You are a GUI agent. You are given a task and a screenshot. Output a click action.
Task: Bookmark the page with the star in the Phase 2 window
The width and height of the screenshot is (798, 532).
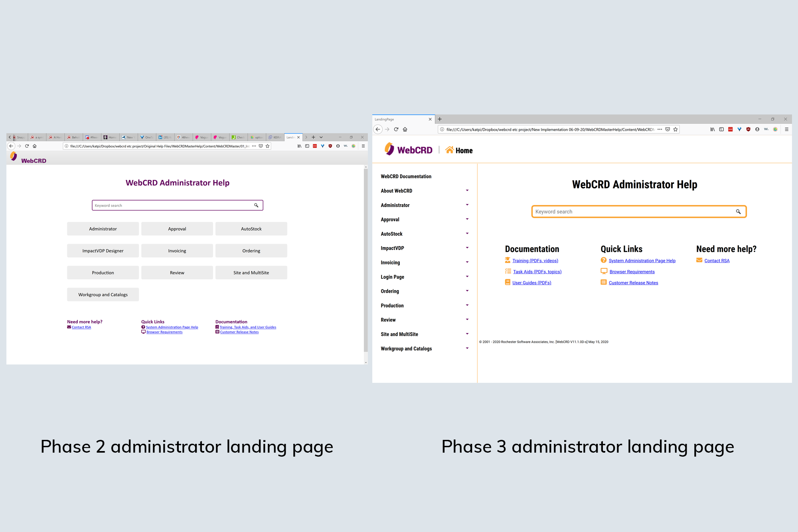[x=268, y=146]
